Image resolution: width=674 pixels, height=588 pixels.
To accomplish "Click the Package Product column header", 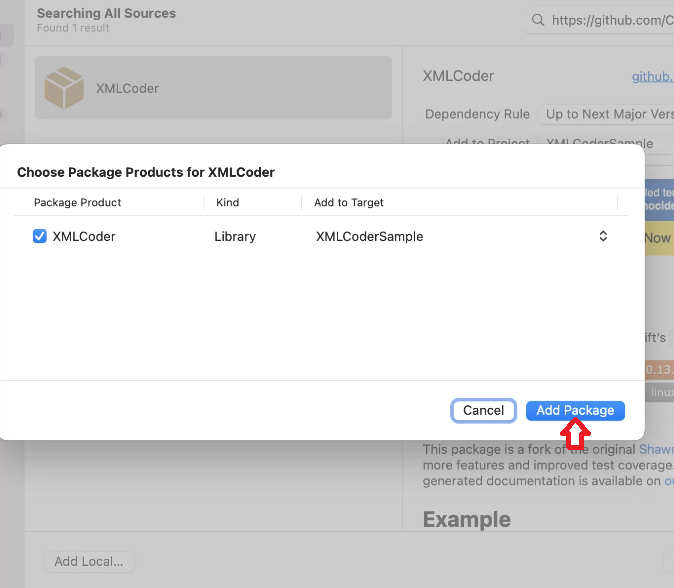I will coord(77,202).
